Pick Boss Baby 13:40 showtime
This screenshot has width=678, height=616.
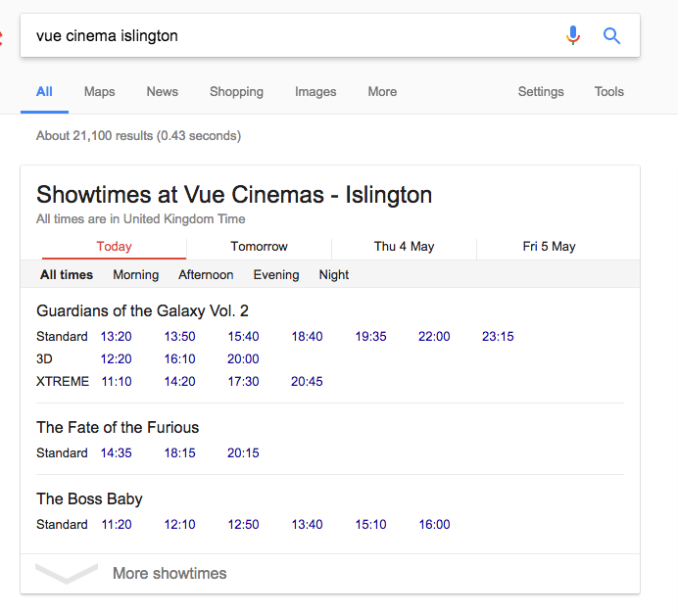[x=307, y=524]
